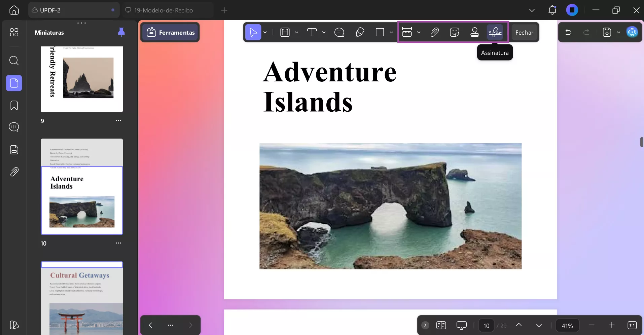Open the search panel in left sidebar

(x=14, y=61)
